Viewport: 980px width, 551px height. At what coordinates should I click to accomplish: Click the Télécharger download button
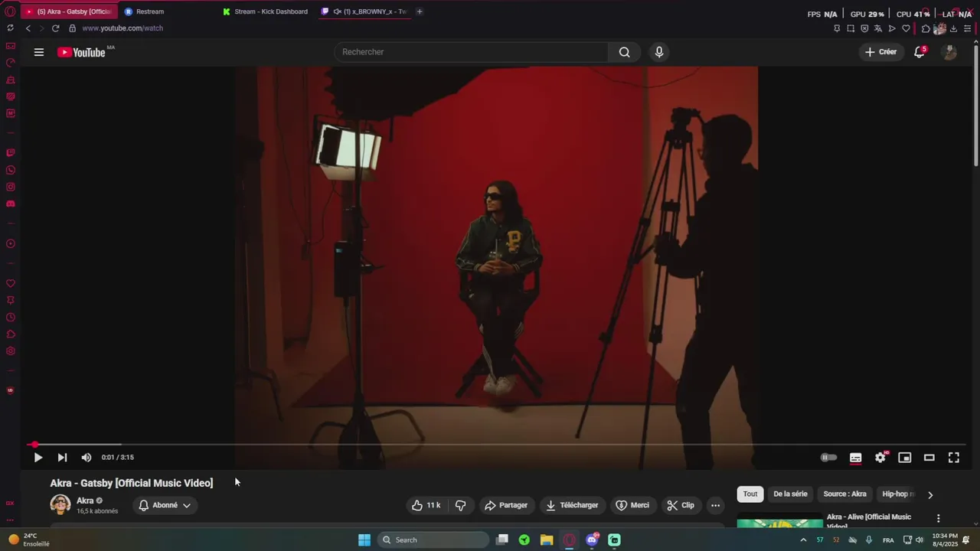[x=572, y=505]
